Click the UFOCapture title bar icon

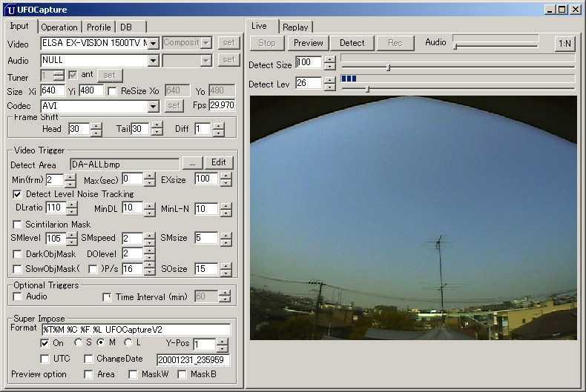click(11, 10)
